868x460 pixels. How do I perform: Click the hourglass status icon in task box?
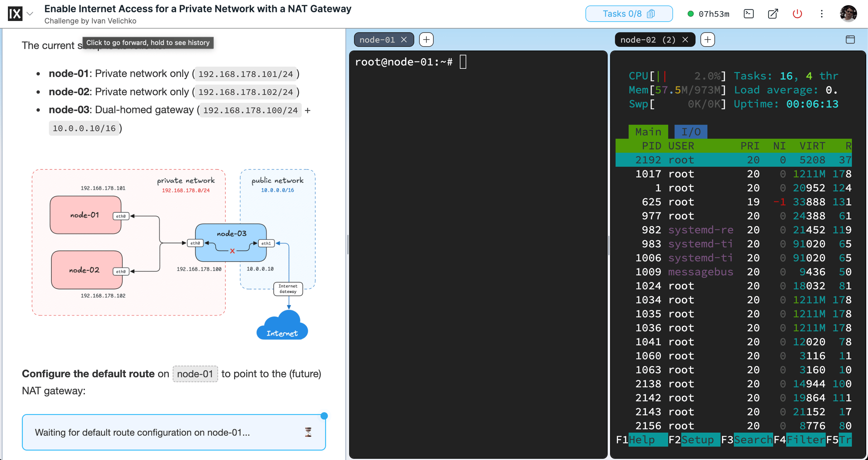308,432
